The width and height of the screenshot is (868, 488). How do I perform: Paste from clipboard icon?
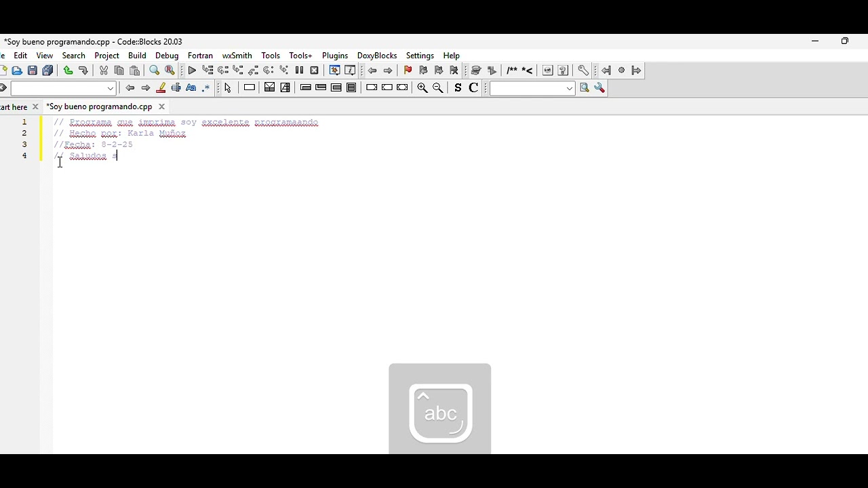134,70
